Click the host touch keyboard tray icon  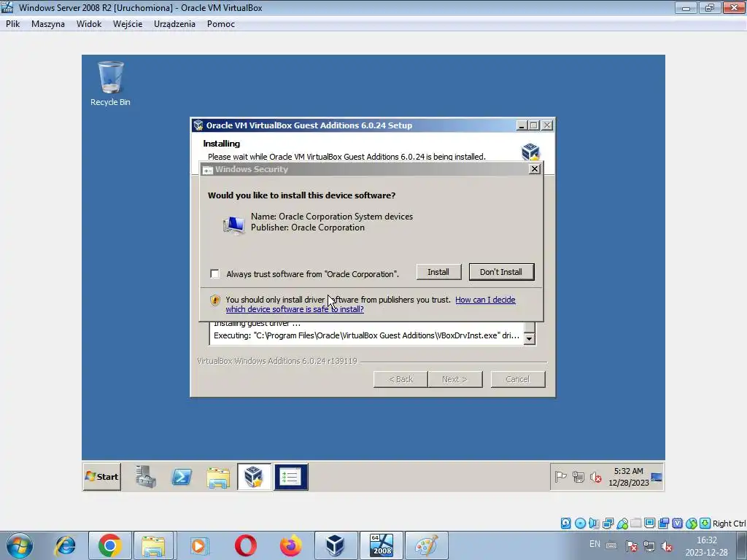611,546
